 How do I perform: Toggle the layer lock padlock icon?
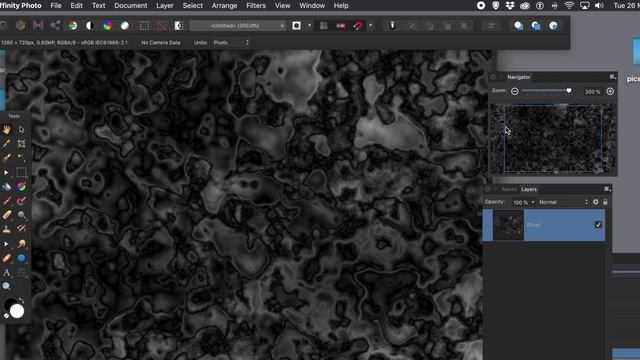(x=605, y=202)
